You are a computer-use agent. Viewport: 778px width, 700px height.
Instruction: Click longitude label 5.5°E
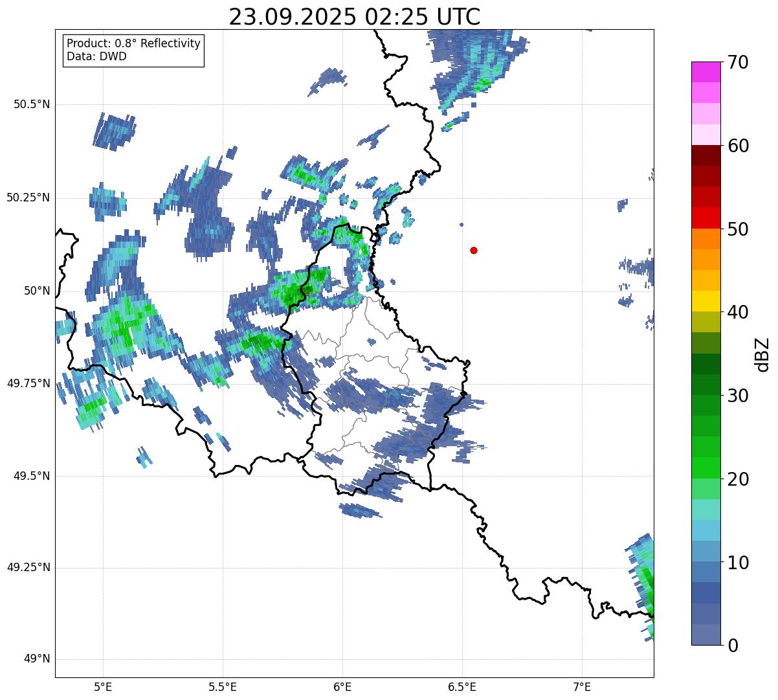[x=223, y=687]
